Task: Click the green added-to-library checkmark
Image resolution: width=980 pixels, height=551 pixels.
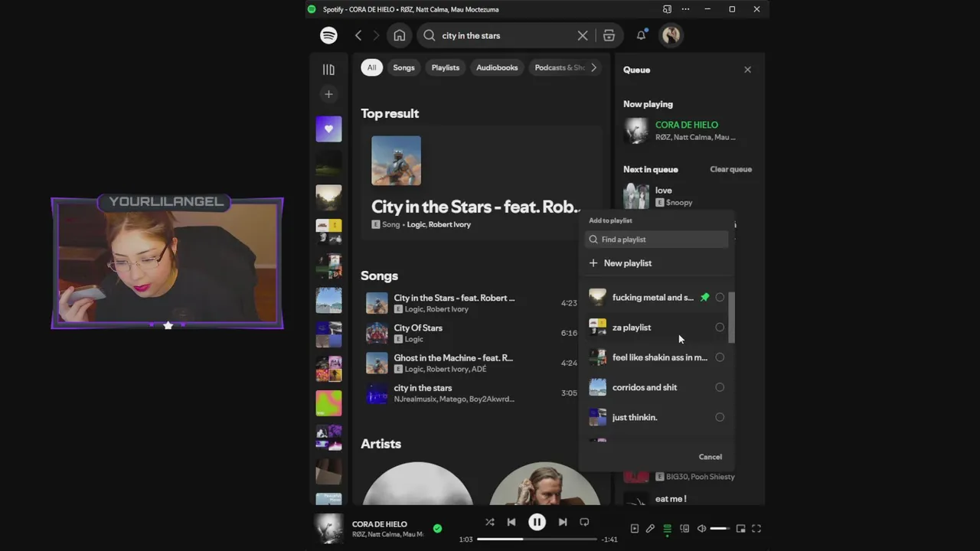Action: click(437, 528)
